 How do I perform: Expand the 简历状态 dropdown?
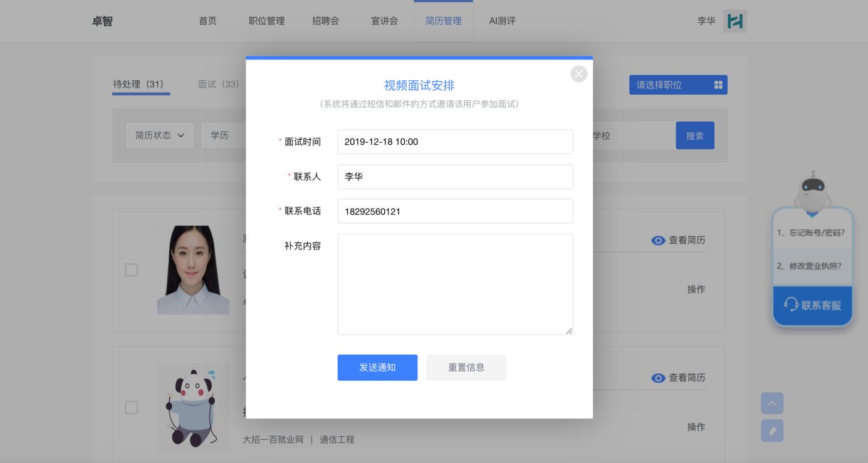click(160, 135)
